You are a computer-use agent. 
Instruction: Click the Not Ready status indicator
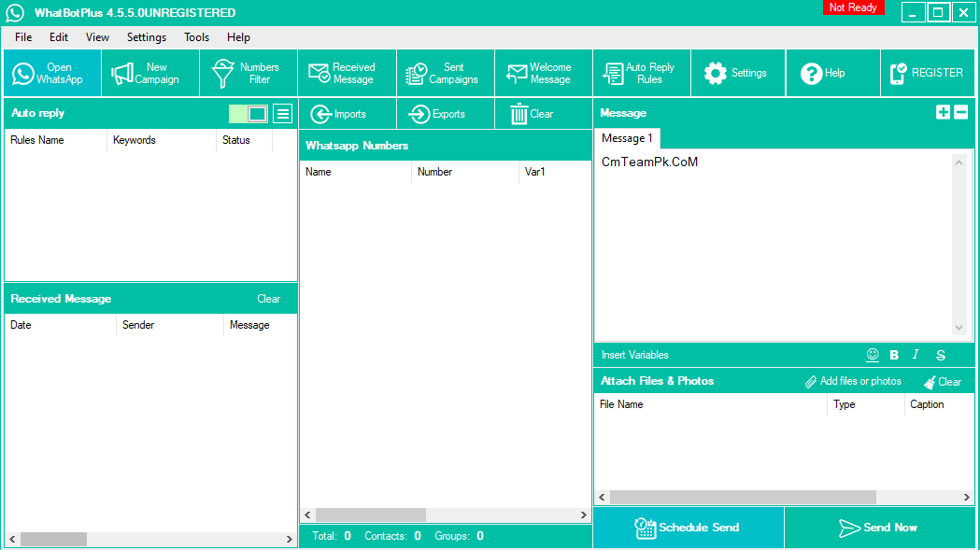coord(853,7)
